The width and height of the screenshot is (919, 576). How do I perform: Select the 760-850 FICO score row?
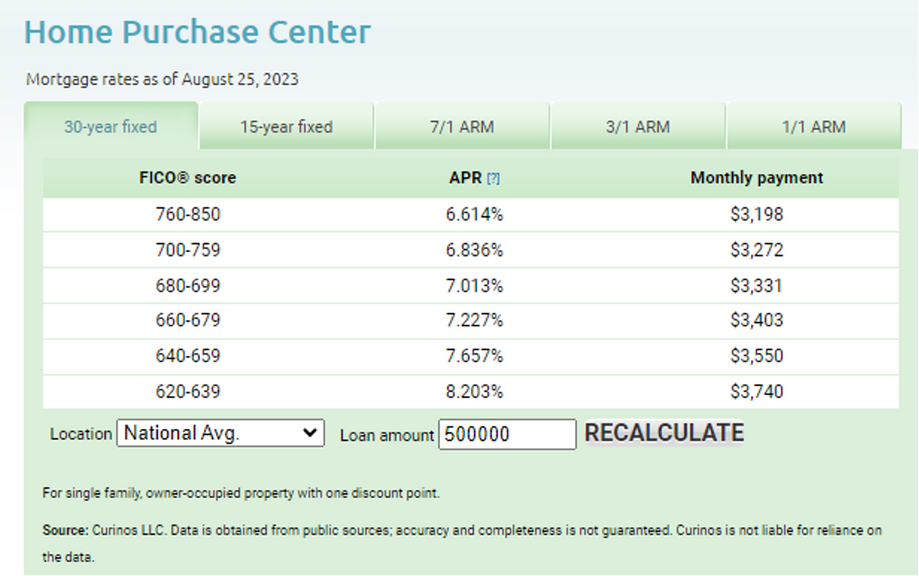188,214
